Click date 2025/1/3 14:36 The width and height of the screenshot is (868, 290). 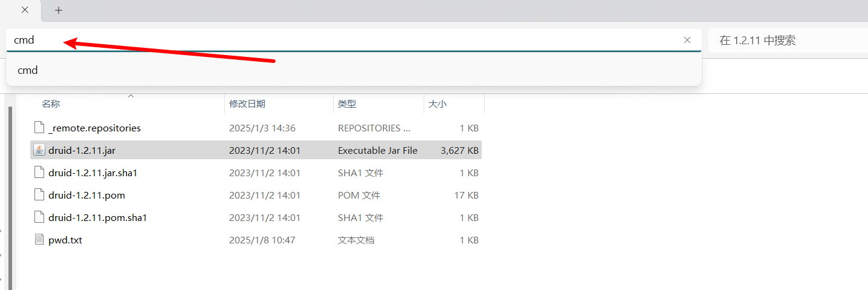262,128
